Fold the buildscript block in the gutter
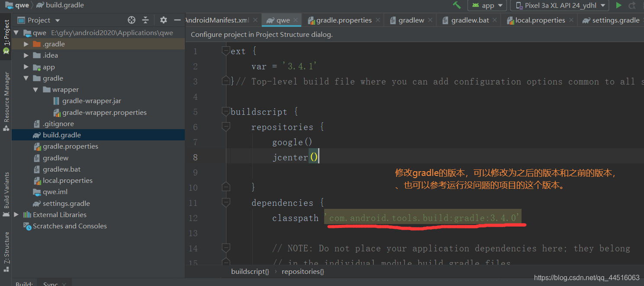 click(x=225, y=111)
